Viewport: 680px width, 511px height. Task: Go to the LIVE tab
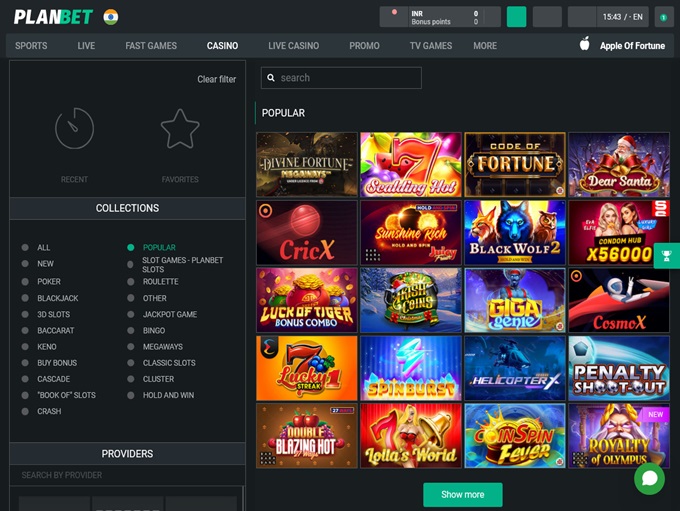pyautogui.click(x=86, y=46)
